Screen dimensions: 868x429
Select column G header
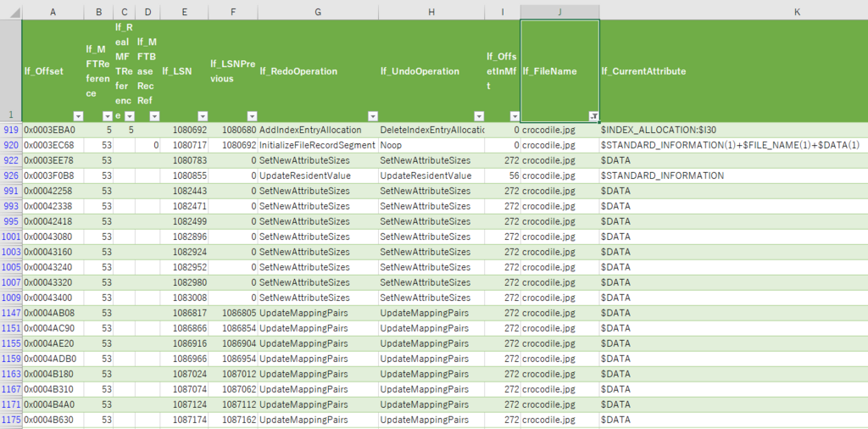click(x=319, y=12)
